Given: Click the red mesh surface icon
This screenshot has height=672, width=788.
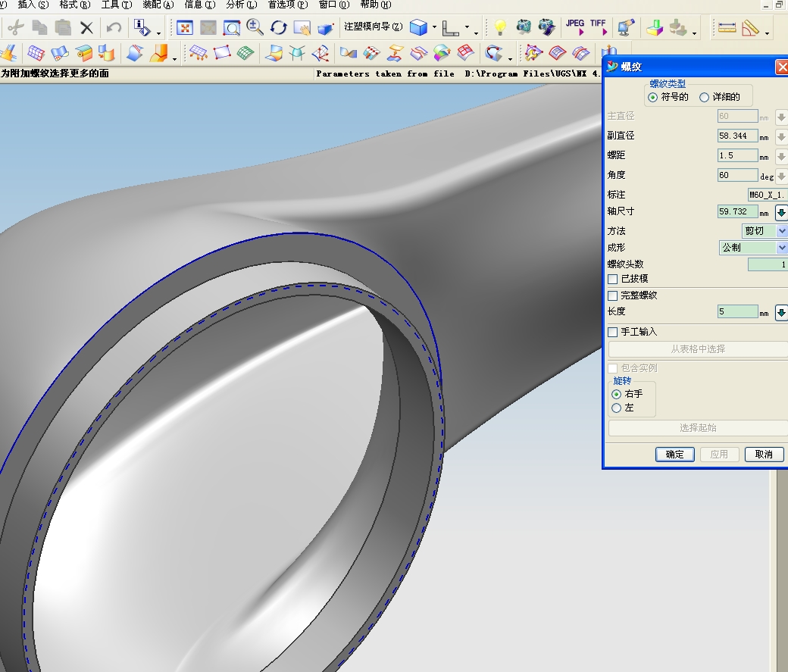Looking at the screenshot, I should click(x=36, y=53).
